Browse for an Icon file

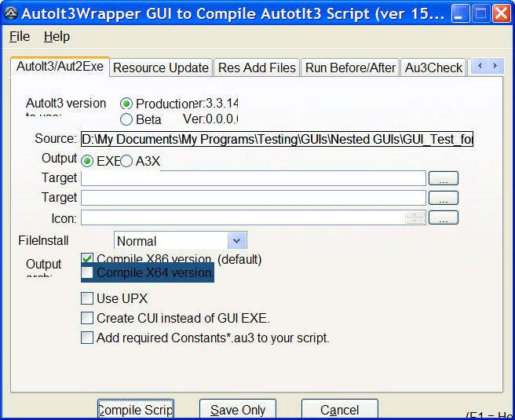[x=444, y=217]
